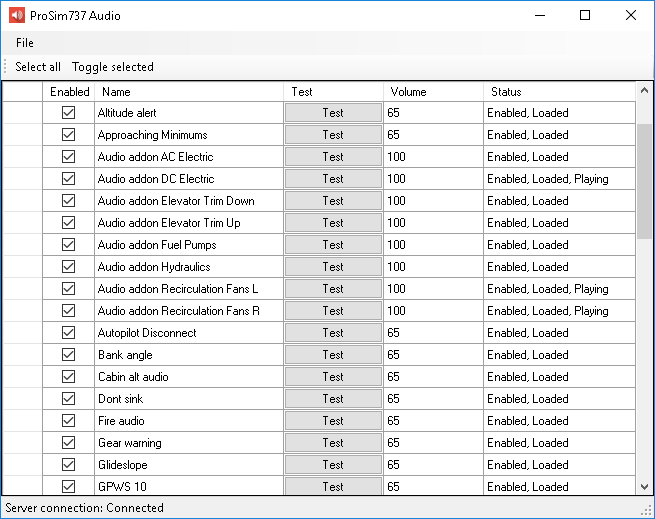Open the File menu
The width and height of the screenshot is (655, 519).
25,43
